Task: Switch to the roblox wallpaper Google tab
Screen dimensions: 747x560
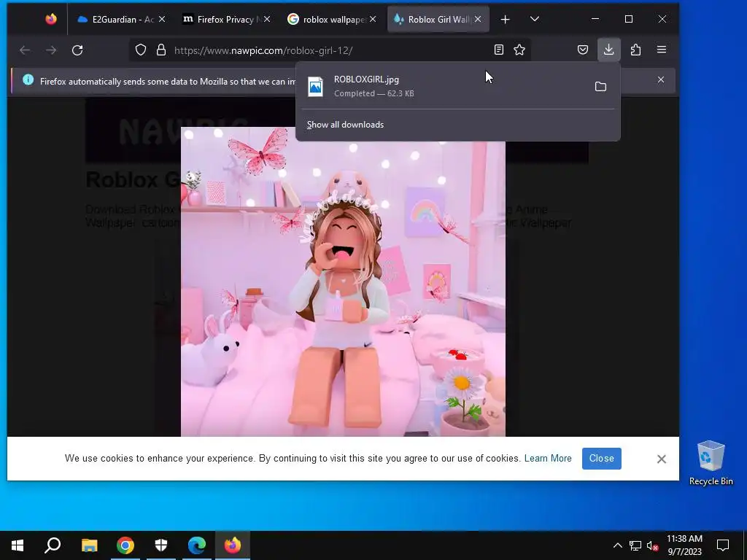Action: tap(332, 19)
